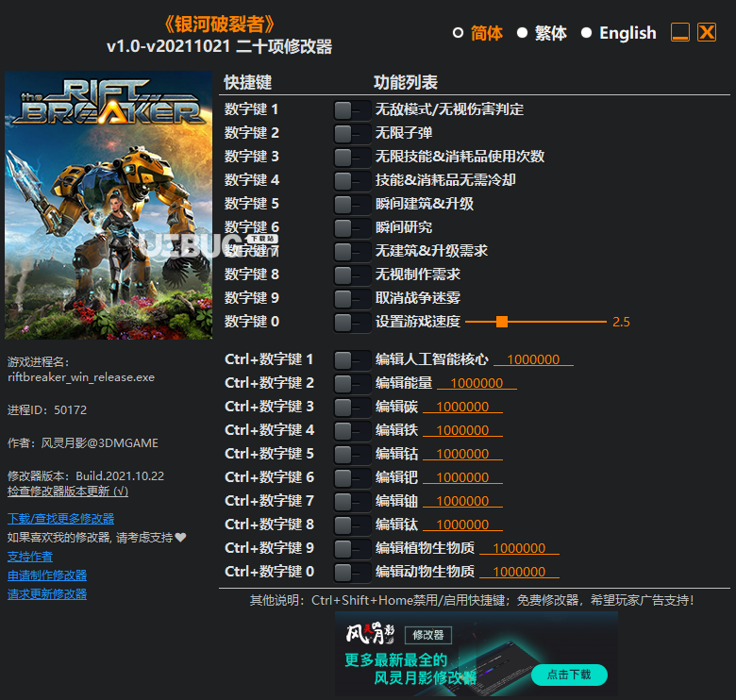Click 功能列表 column header
Viewport: 736px width, 700px height.
[x=406, y=83]
